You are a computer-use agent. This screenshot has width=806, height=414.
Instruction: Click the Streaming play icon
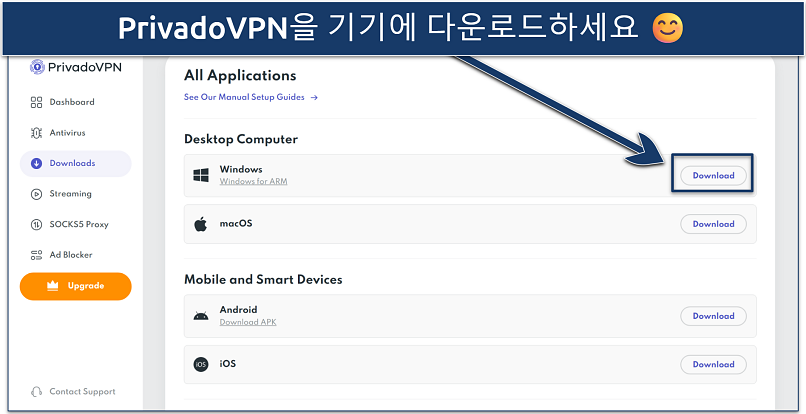pyautogui.click(x=36, y=194)
